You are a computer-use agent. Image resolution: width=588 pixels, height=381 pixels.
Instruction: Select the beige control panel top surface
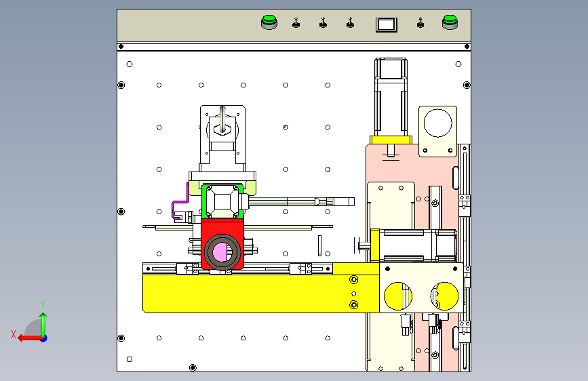[x=294, y=26]
